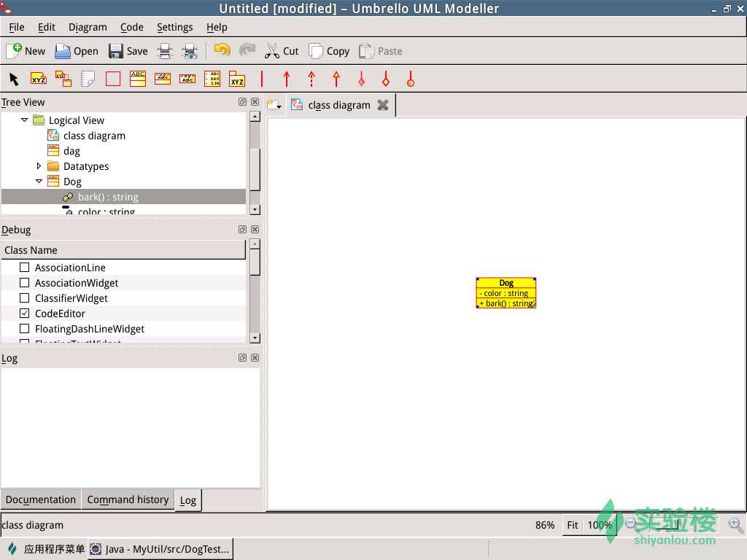Select the Class tool icon
Screen dimensions: 747x560
(138, 79)
